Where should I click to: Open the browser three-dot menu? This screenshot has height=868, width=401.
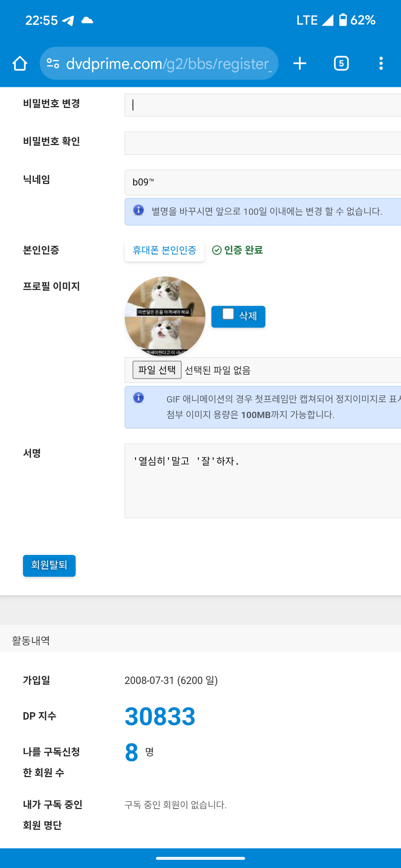381,63
